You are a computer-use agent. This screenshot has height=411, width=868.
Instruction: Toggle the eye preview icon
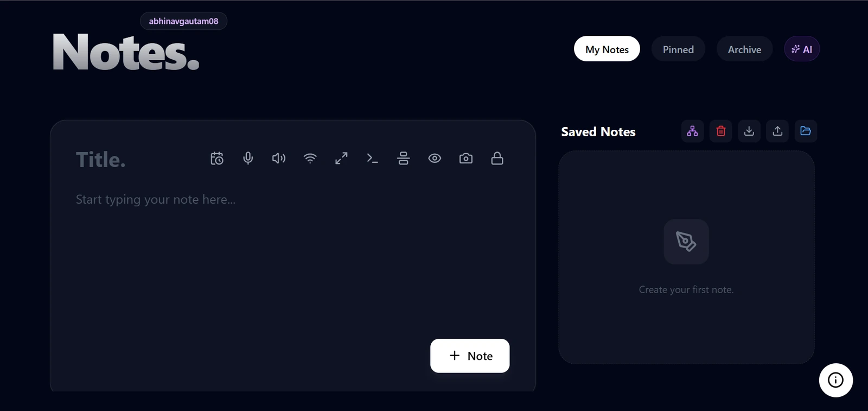(435, 159)
